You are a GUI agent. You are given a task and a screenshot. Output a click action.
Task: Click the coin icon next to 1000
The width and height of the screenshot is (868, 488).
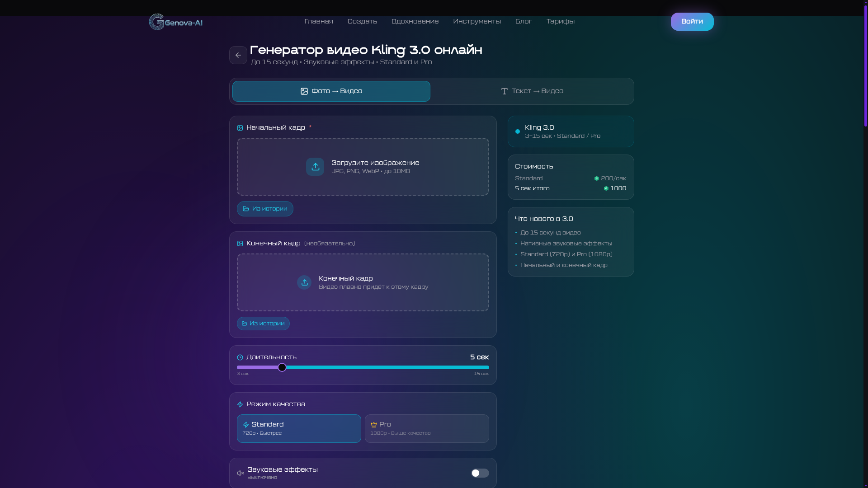(x=606, y=188)
